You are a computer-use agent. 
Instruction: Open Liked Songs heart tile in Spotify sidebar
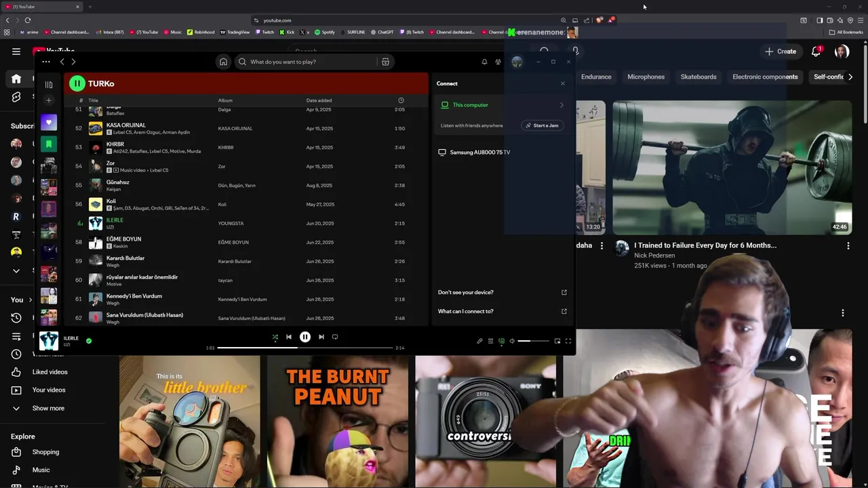point(49,123)
